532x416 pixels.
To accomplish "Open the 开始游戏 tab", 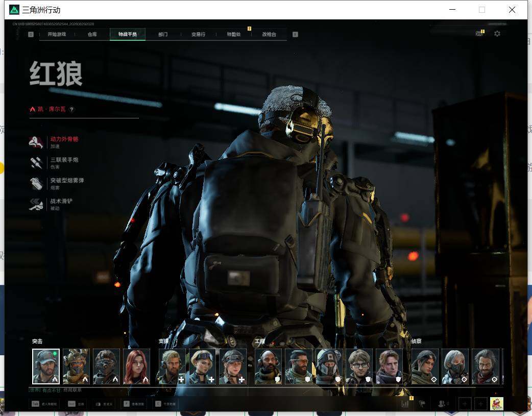I will 57,34.
